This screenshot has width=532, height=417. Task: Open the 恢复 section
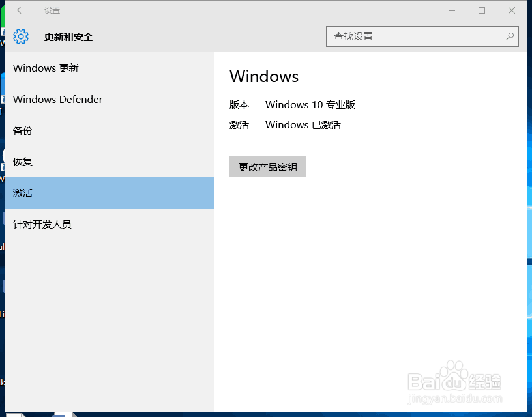coord(22,162)
